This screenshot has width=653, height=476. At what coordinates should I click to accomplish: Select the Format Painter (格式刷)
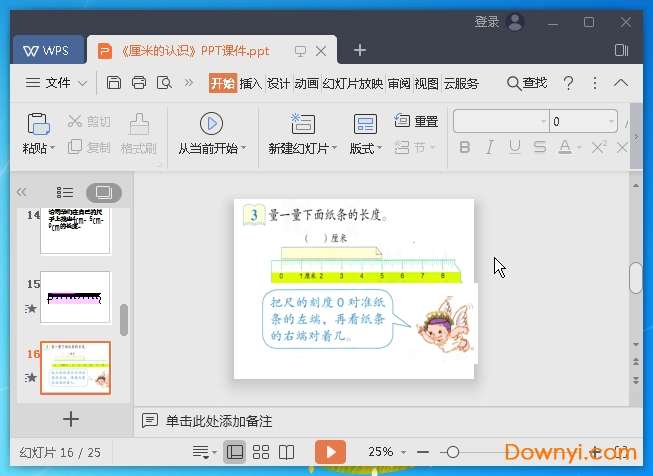click(x=139, y=134)
